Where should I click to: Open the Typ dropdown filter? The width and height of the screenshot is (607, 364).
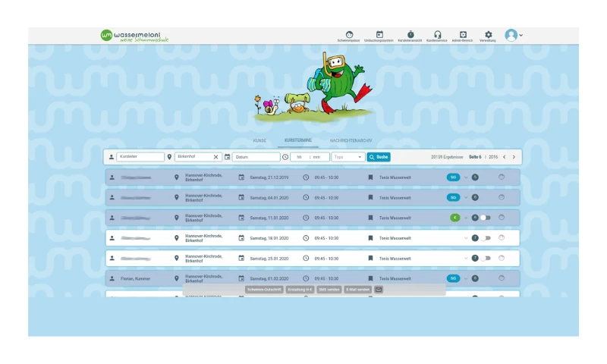tap(349, 157)
